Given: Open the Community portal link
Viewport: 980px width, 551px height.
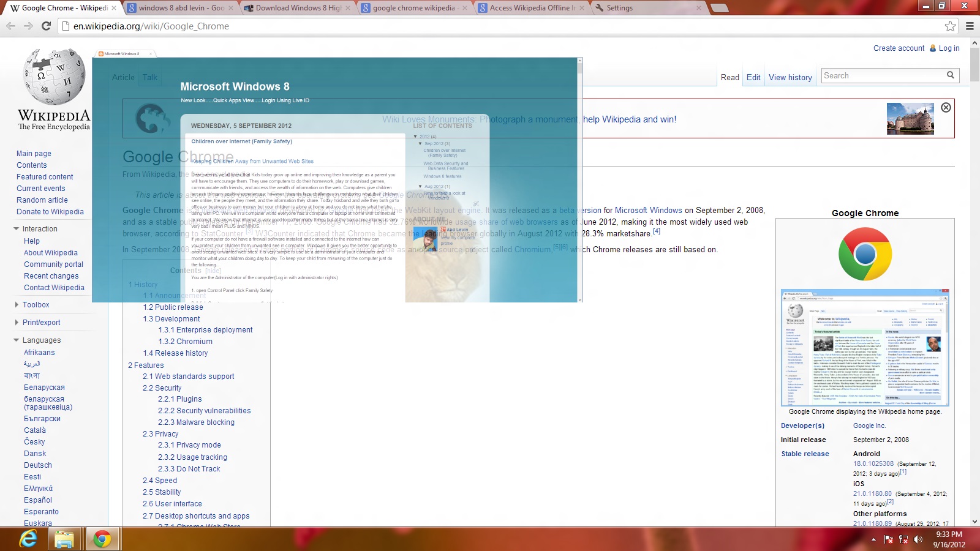Looking at the screenshot, I should click(x=53, y=264).
